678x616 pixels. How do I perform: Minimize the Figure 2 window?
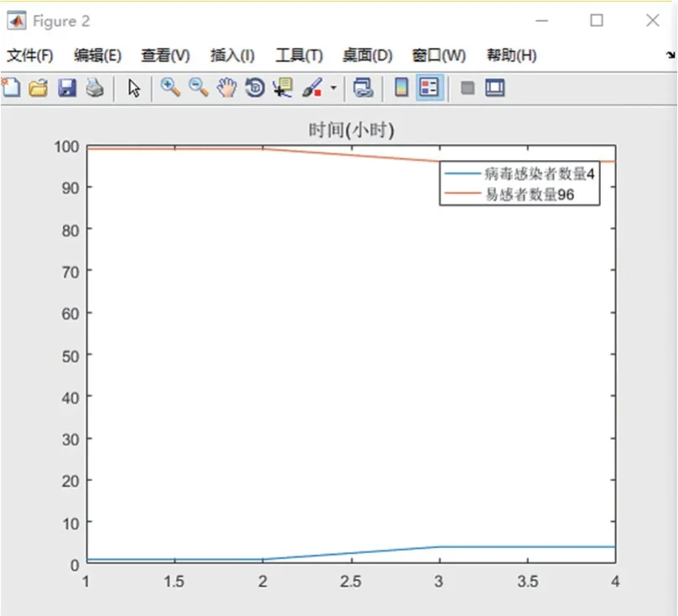[x=541, y=20]
